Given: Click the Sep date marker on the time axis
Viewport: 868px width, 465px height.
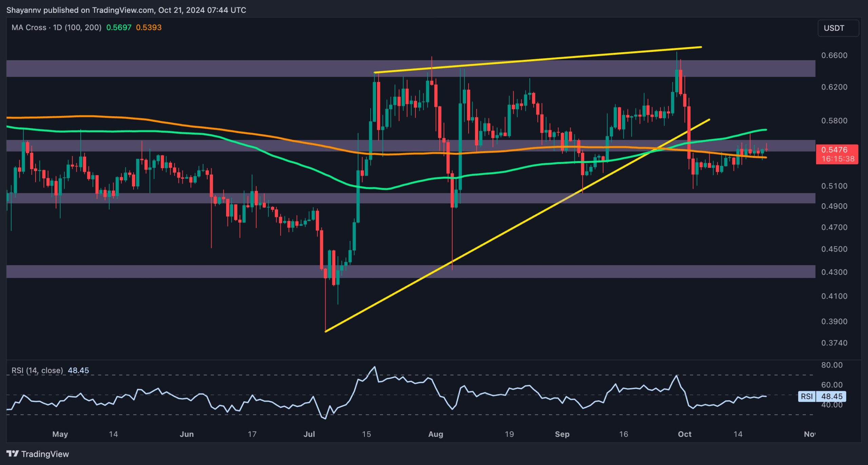Looking at the screenshot, I should [562, 434].
